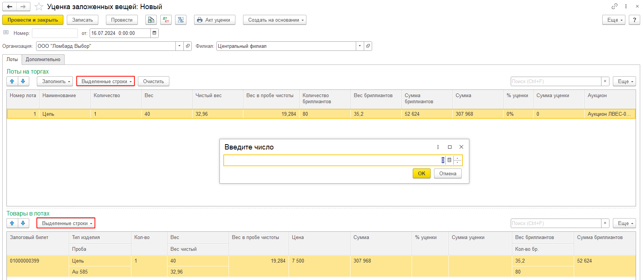Click the date field 16.07.2024
This screenshot has height=280, width=644.
pyautogui.click(x=120, y=33)
